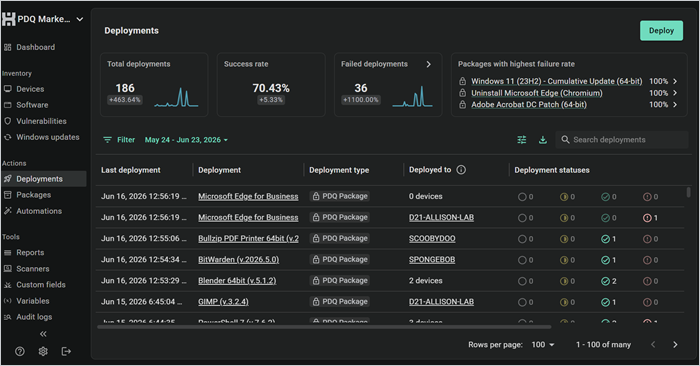Open Custom fields page
Screen dimensions: 700x366
coord(41,285)
